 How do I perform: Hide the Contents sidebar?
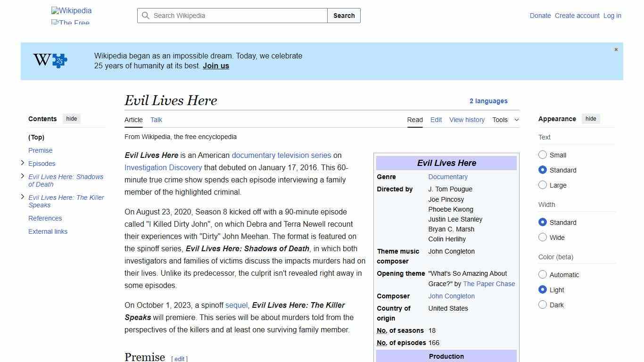pyautogui.click(x=71, y=119)
